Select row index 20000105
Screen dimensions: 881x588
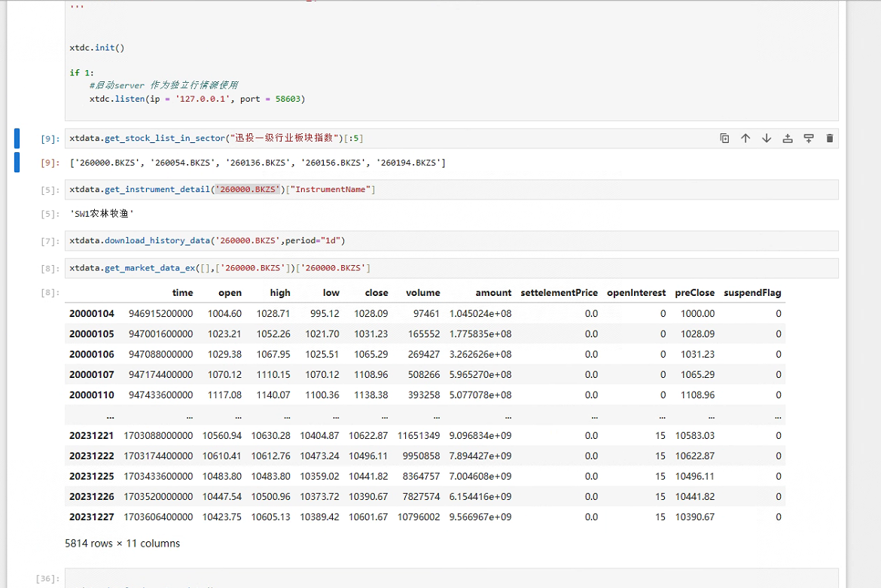click(92, 334)
